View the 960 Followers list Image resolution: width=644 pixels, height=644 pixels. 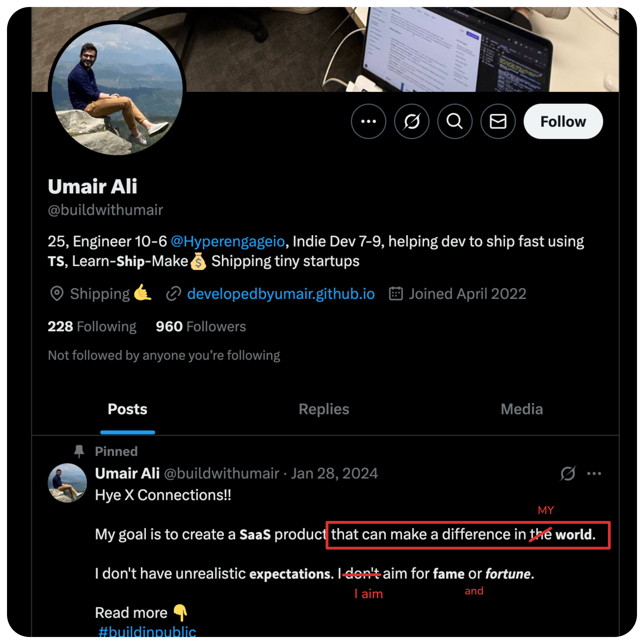(201, 327)
